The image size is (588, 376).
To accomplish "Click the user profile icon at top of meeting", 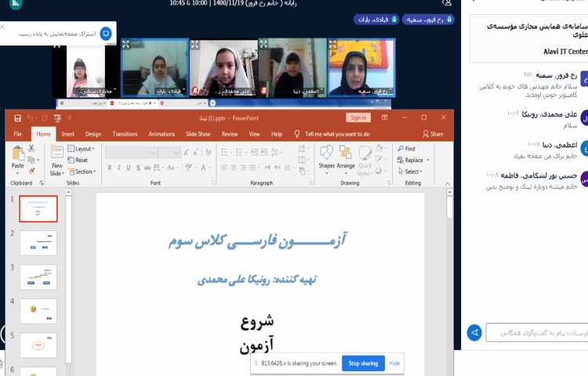I will (x=447, y=3).
